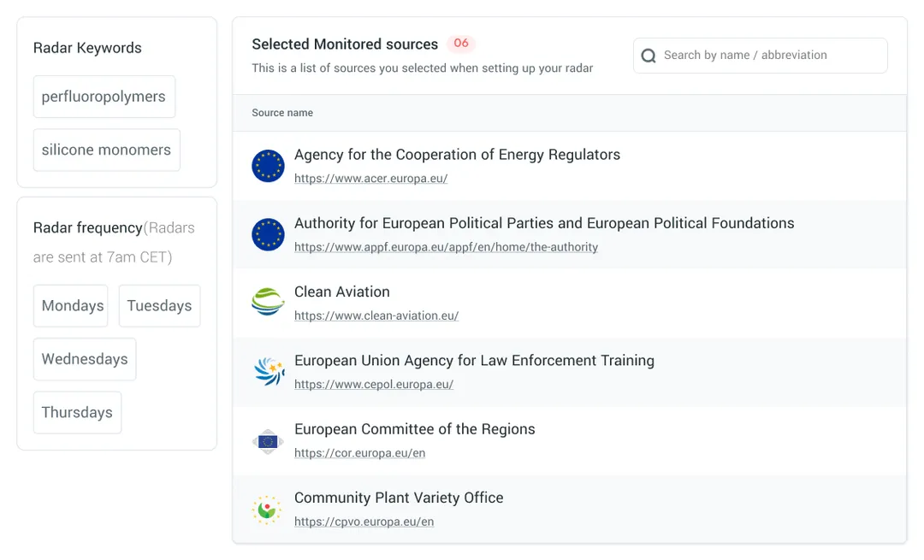The height and width of the screenshot is (560, 924).
Task: Click the Clean Aviation source name
Action: tap(341, 292)
